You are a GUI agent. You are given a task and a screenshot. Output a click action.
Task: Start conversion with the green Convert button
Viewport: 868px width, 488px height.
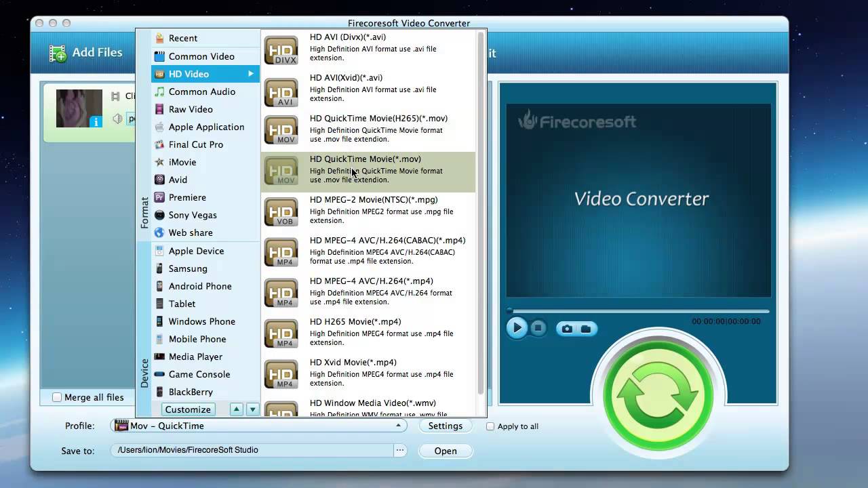(658, 396)
